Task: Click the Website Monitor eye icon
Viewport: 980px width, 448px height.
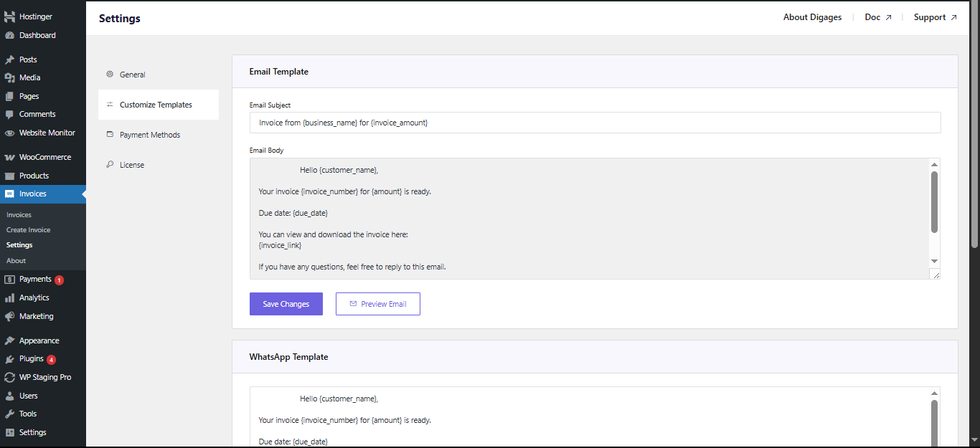Action: coord(9,132)
